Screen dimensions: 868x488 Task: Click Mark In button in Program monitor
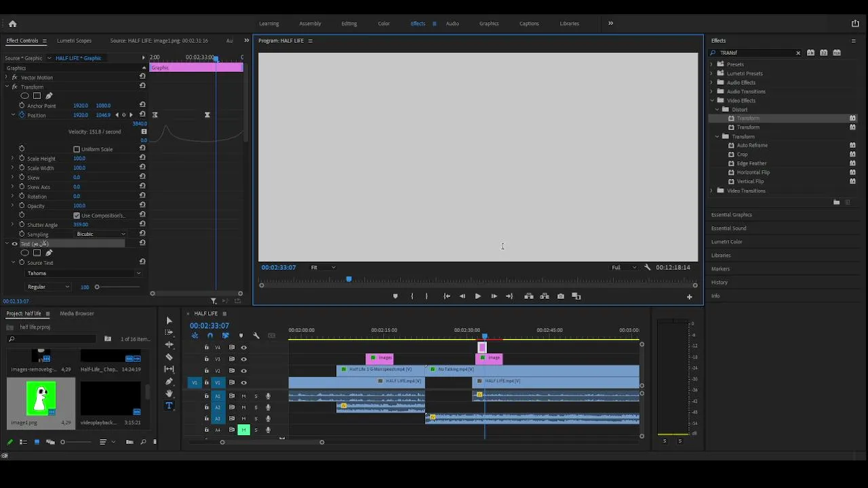pyautogui.click(x=412, y=296)
